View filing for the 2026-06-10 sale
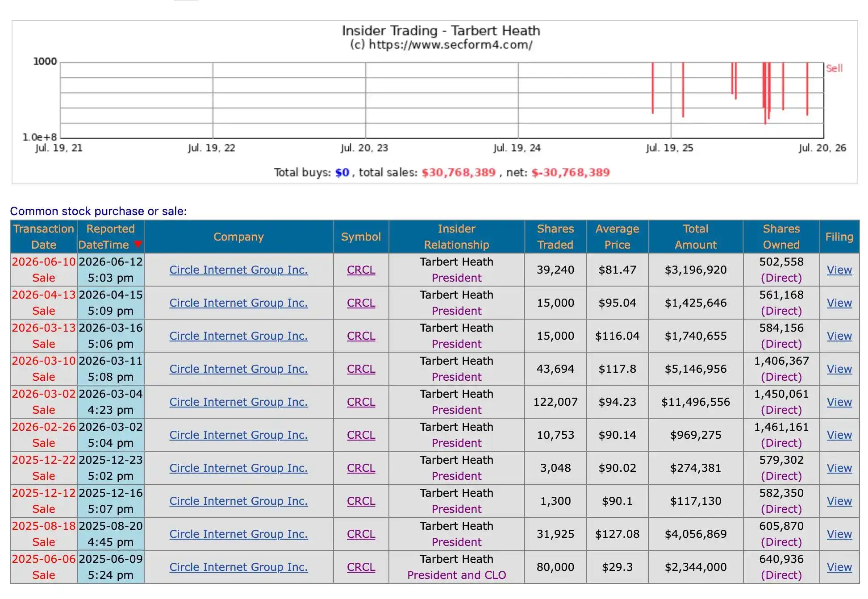The image size is (868, 599). pos(839,270)
